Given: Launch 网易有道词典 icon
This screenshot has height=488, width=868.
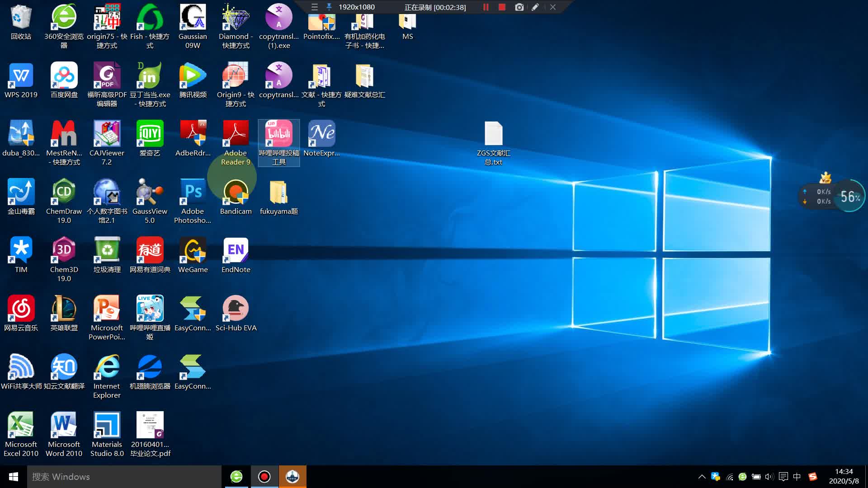Looking at the screenshot, I should pos(150,250).
